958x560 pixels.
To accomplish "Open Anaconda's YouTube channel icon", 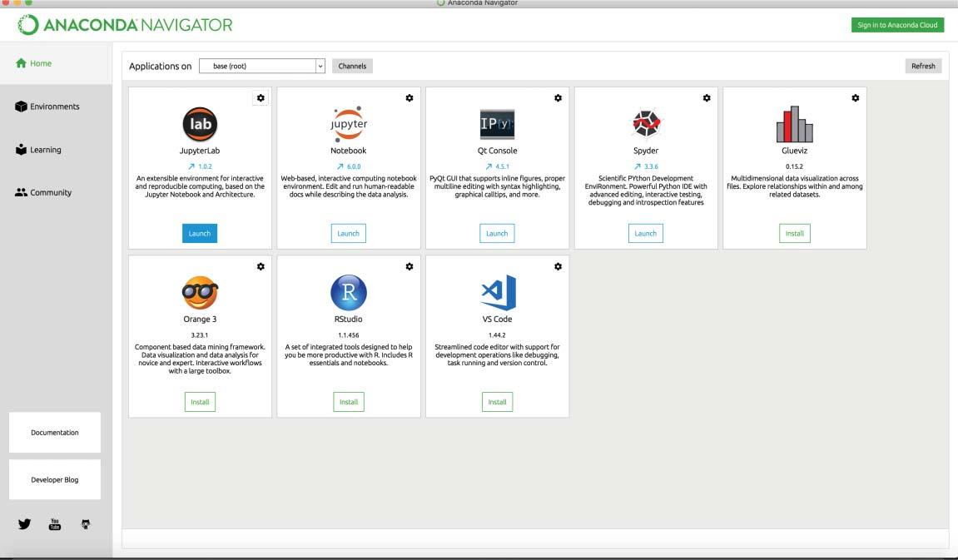I will tap(55, 524).
